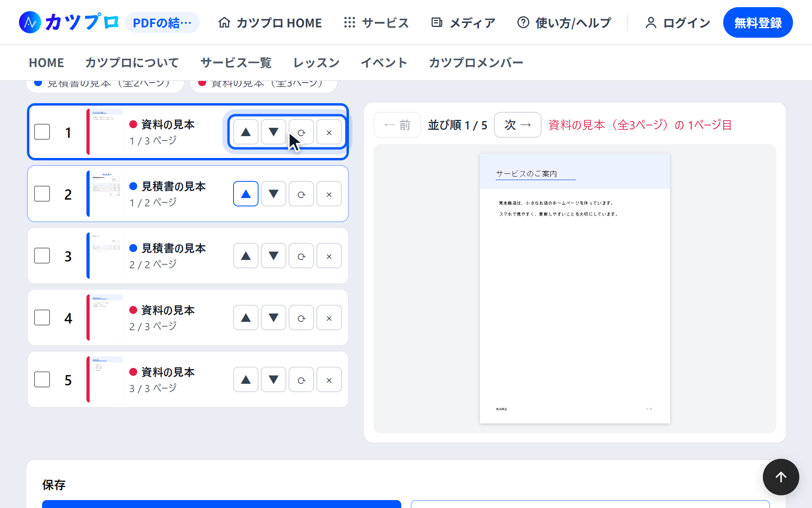Go to next page with 次 → button
The width and height of the screenshot is (812, 508).
tap(517, 125)
